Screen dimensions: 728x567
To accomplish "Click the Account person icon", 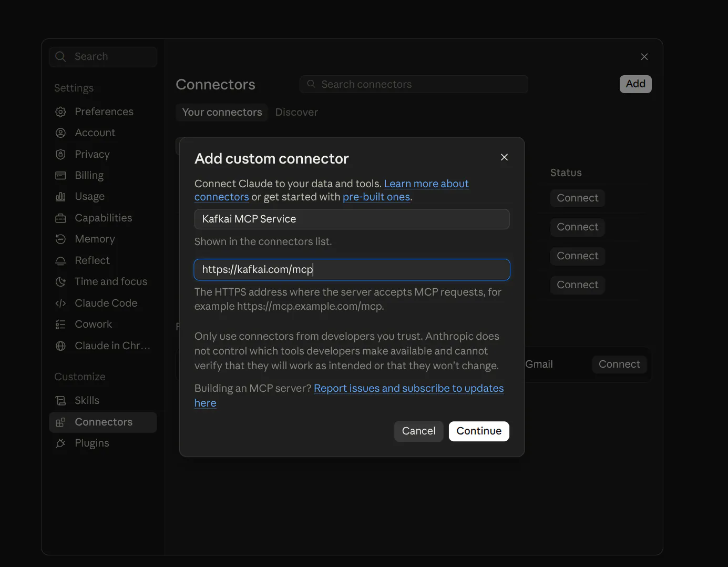I will pyautogui.click(x=60, y=133).
